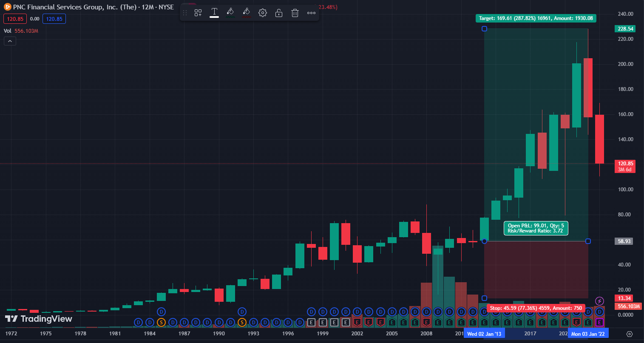This screenshot has width=644, height=343.
Task: Open the orange S split marker near 1992
Action: tap(242, 323)
